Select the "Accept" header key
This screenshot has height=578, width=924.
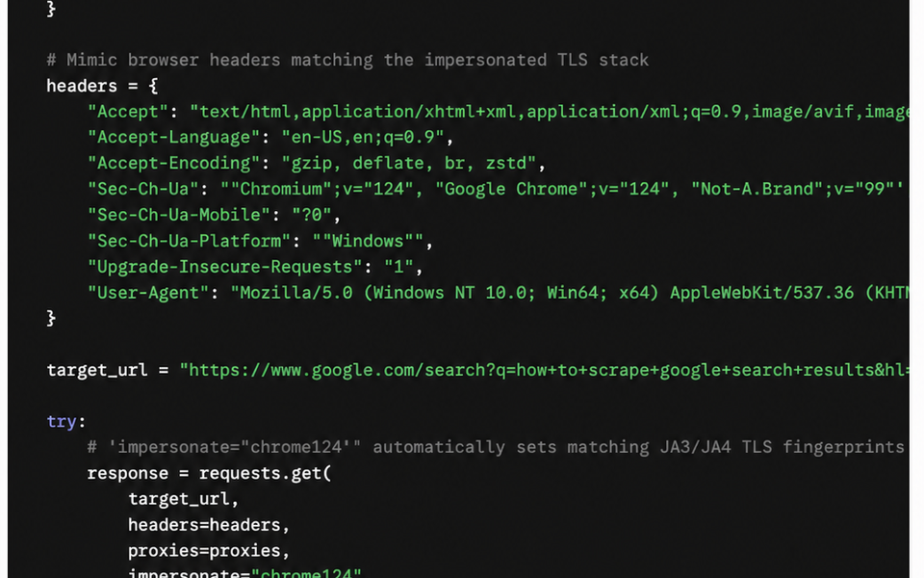(128, 112)
